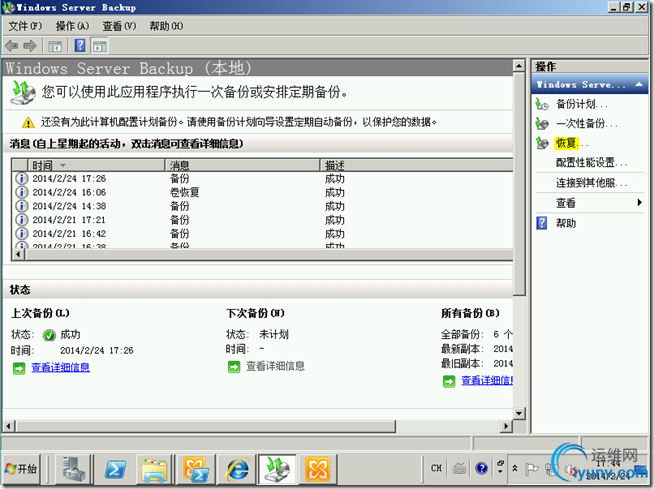Click the 消息 column header
This screenshot has width=654, height=489.
[x=242, y=165]
